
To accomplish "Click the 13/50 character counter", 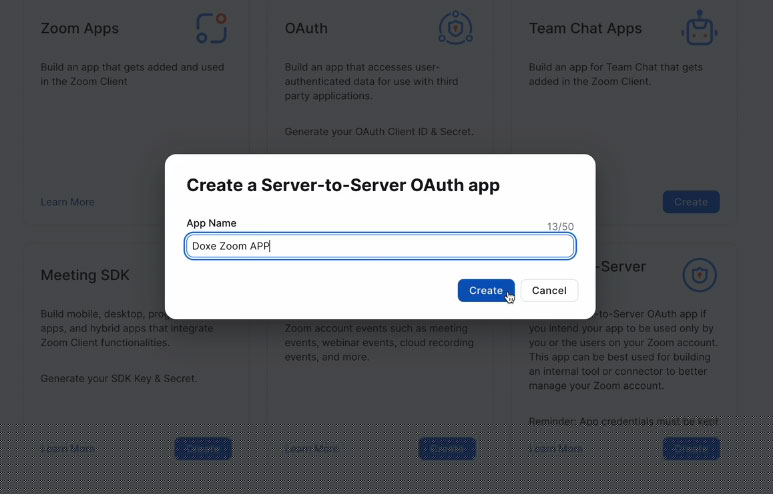I will tap(561, 226).
